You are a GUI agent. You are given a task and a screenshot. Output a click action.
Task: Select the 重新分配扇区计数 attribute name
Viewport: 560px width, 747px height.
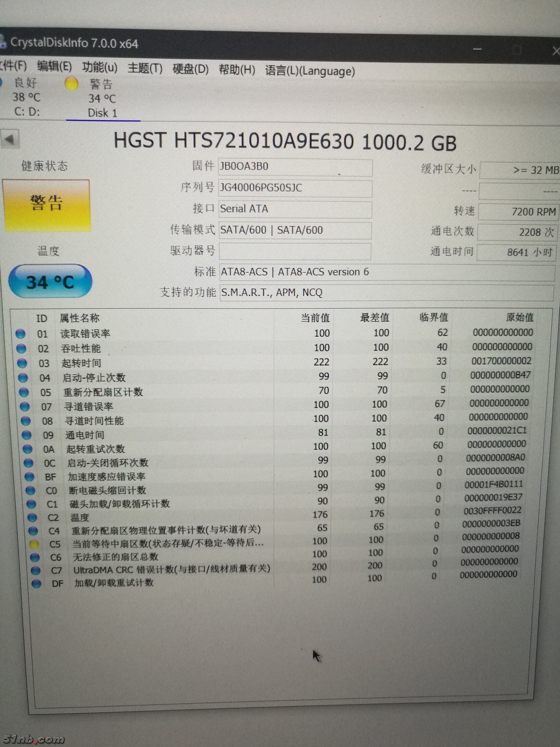click(x=103, y=392)
